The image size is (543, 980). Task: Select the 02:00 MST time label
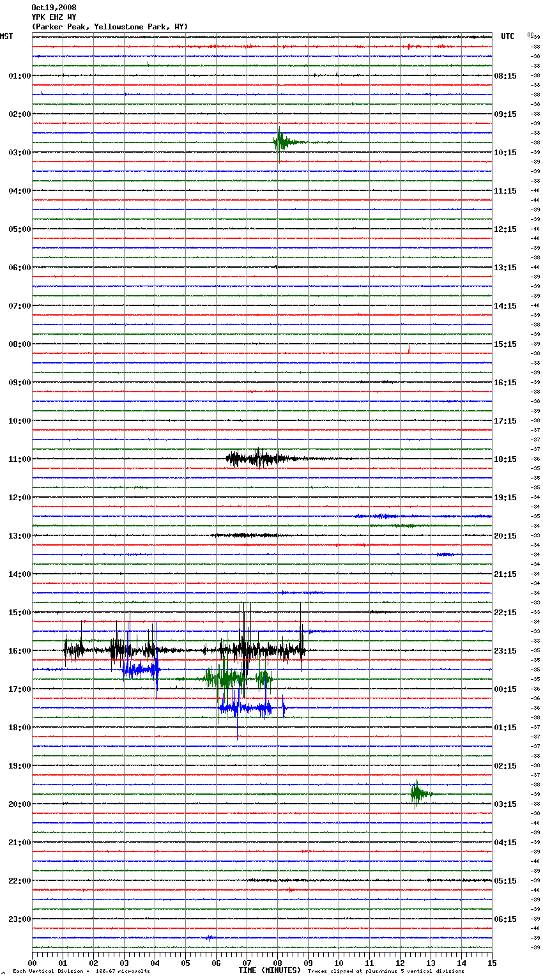[x=20, y=114]
